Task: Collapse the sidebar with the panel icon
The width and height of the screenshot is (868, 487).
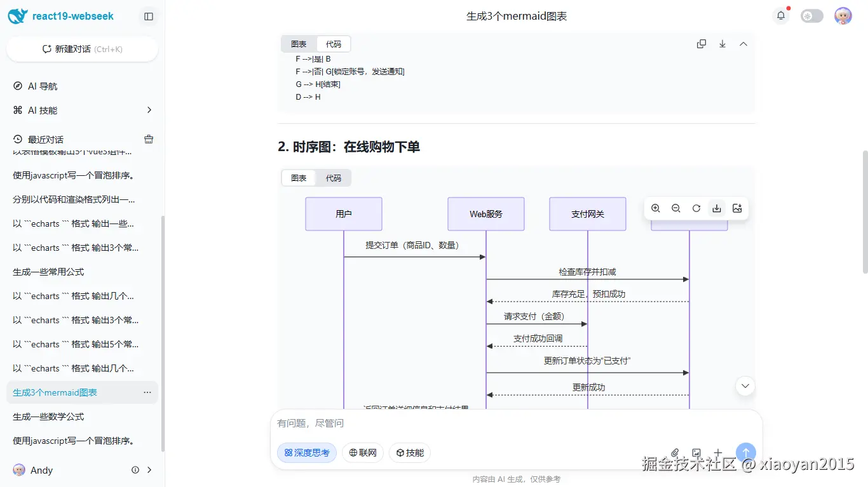Action: pos(149,17)
